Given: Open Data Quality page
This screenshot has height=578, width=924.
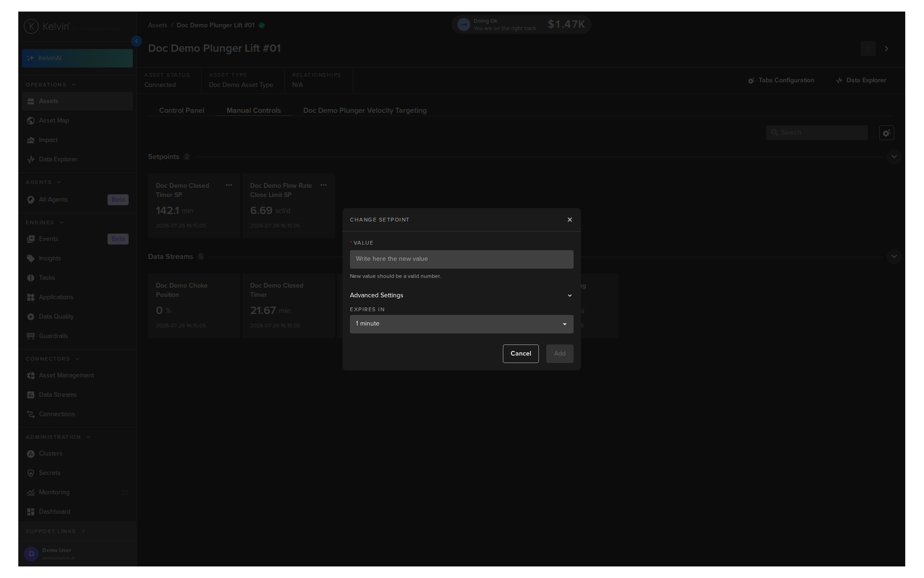Looking at the screenshot, I should pyautogui.click(x=77, y=317).
